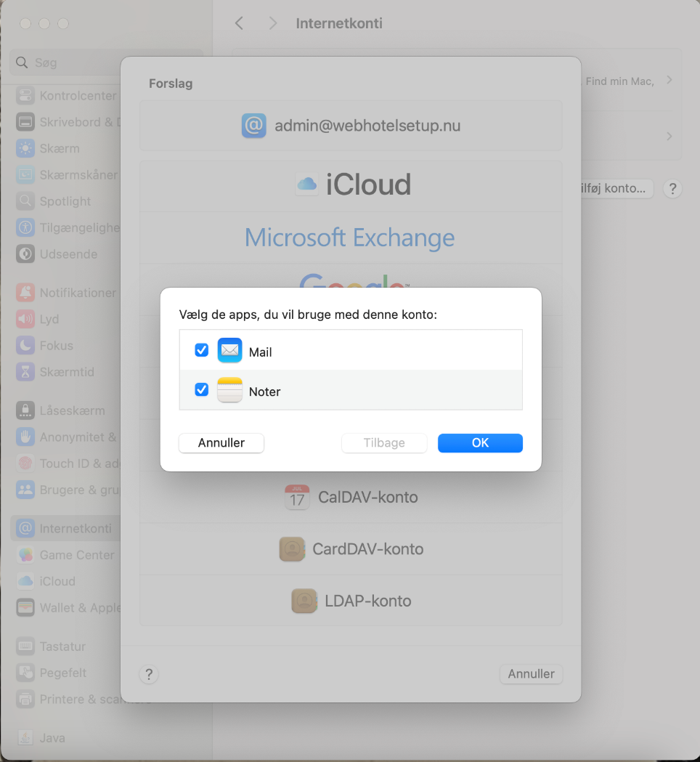700x762 pixels.
Task: Choose the Google account type
Action: click(x=351, y=277)
